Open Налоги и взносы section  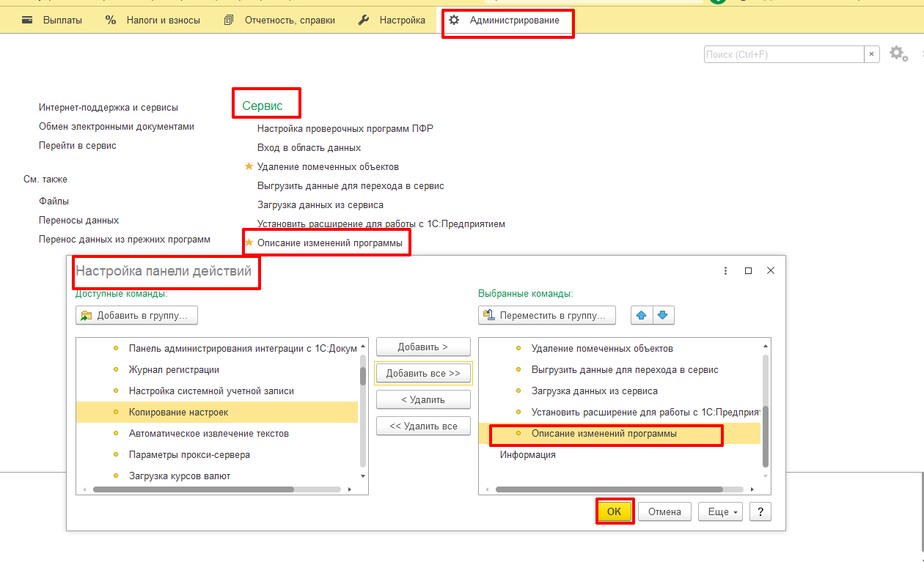pos(153,21)
